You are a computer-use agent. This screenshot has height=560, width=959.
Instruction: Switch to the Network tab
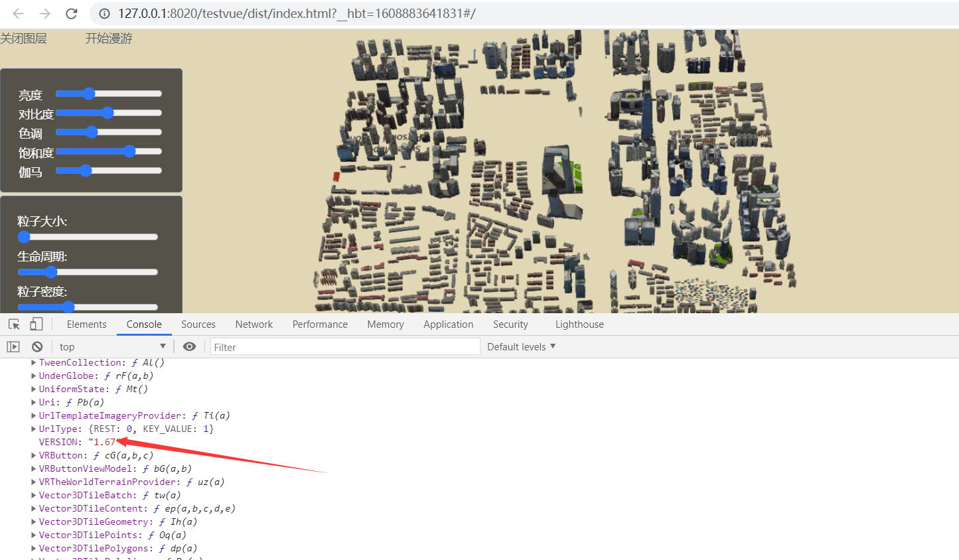(254, 324)
